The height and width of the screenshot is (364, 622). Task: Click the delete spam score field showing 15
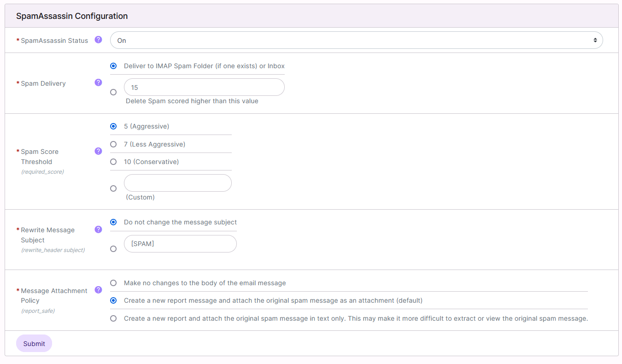204,87
